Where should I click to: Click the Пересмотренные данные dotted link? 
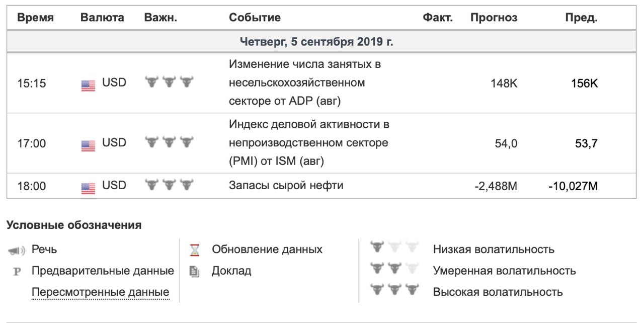[100, 292]
